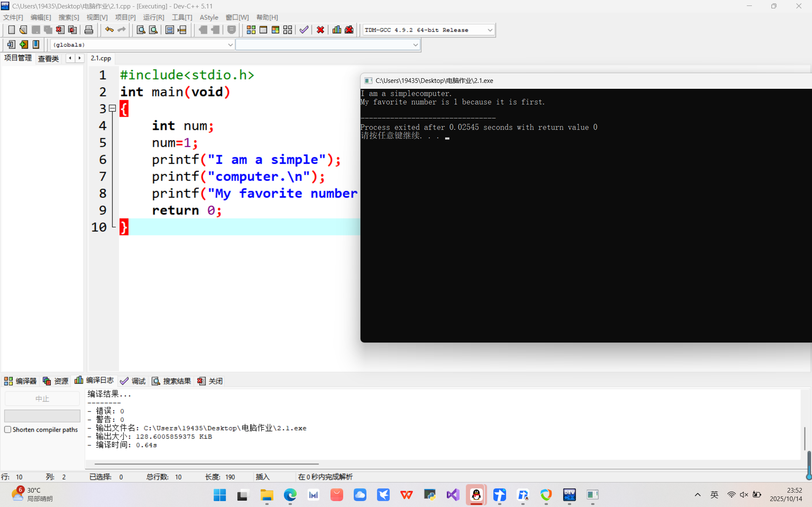This screenshot has height=507, width=812.
Task: Show hidden system tray icons chevron
Action: click(697, 495)
